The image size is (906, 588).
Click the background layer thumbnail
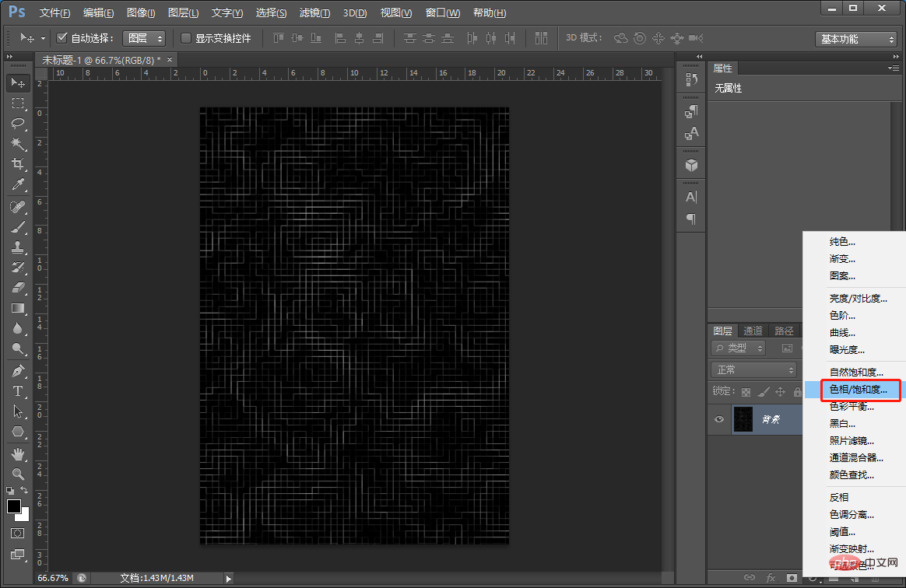tap(743, 419)
